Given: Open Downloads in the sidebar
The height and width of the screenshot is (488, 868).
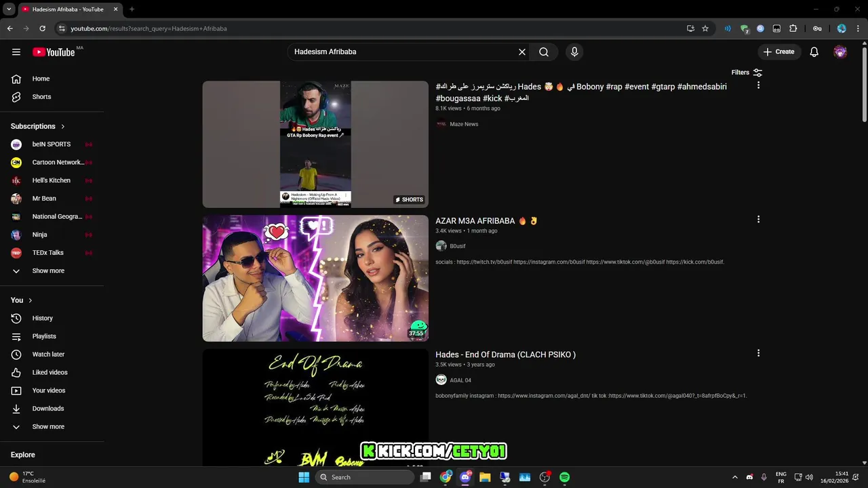Looking at the screenshot, I should coord(52,409).
